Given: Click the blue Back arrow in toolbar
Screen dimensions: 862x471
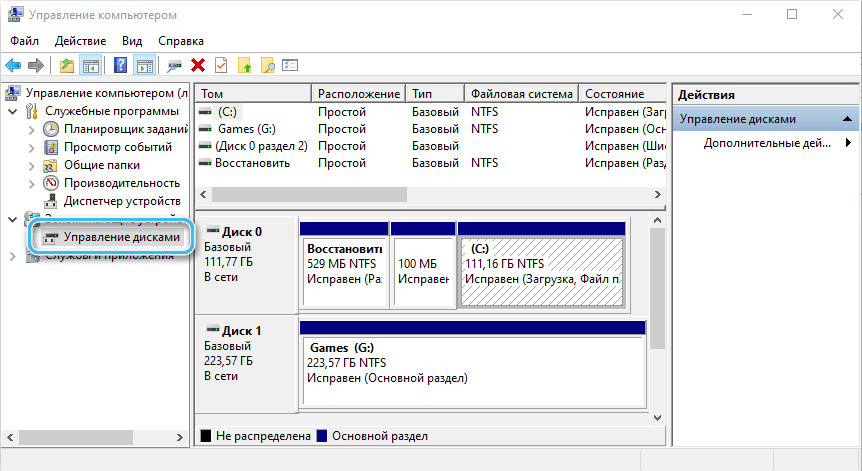Looking at the screenshot, I should click(13, 65).
